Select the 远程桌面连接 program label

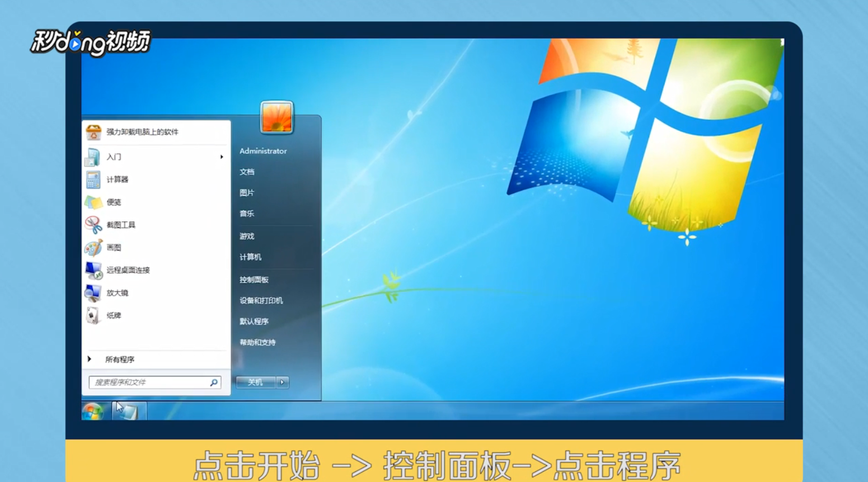tap(128, 270)
